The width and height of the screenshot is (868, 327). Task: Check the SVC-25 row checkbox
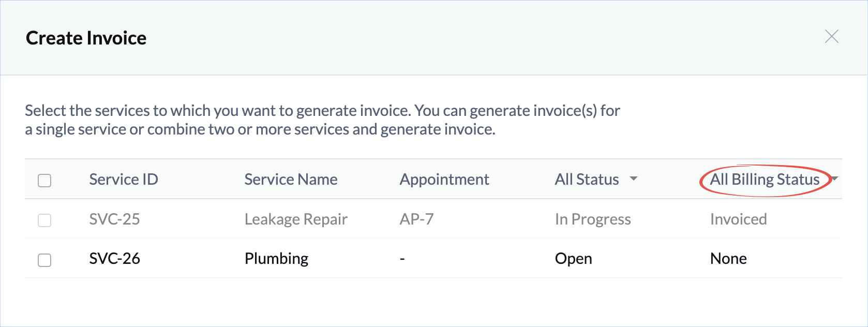(x=44, y=220)
